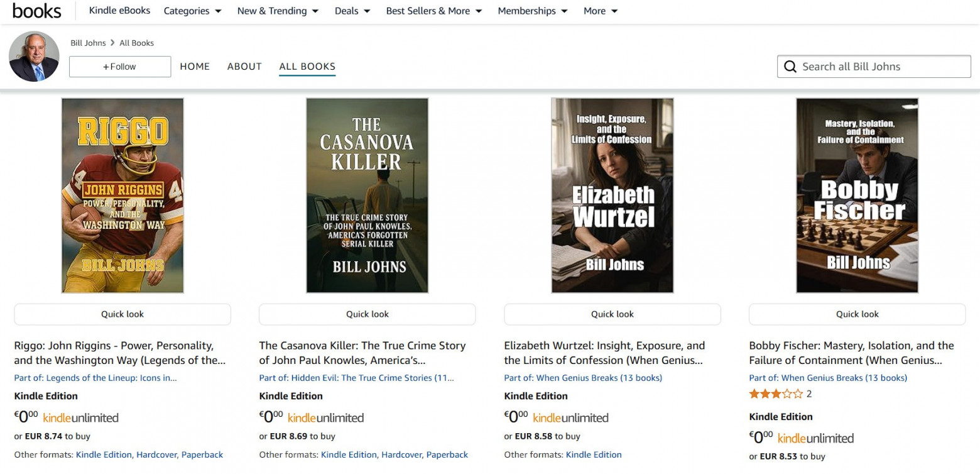Expand the Deals dropdown menu

352,11
